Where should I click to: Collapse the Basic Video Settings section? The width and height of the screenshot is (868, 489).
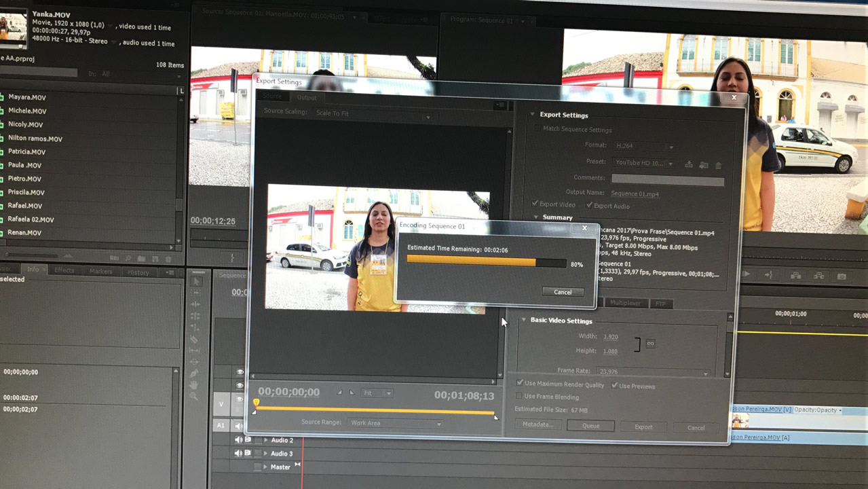tap(523, 320)
